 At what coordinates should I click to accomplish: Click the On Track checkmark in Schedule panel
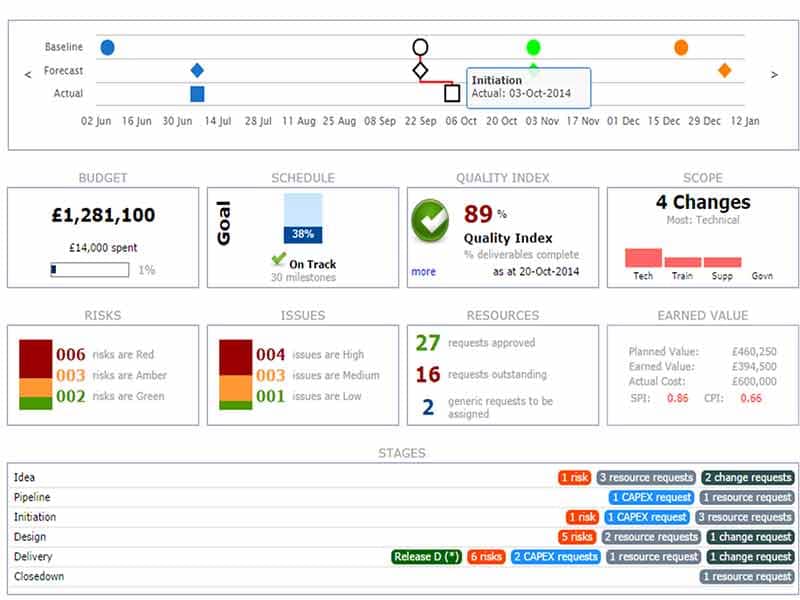coord(281,257)
